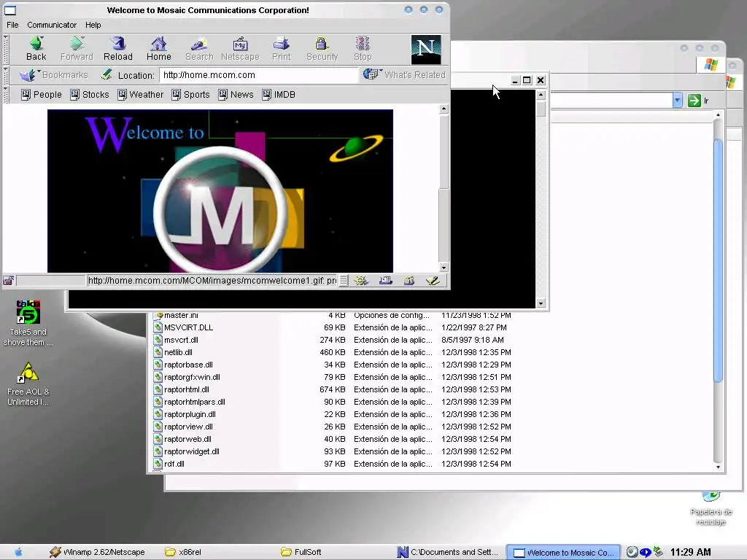
Task: Open Explorer address bar dropdown arrow
Action: (x=677, y=100)
